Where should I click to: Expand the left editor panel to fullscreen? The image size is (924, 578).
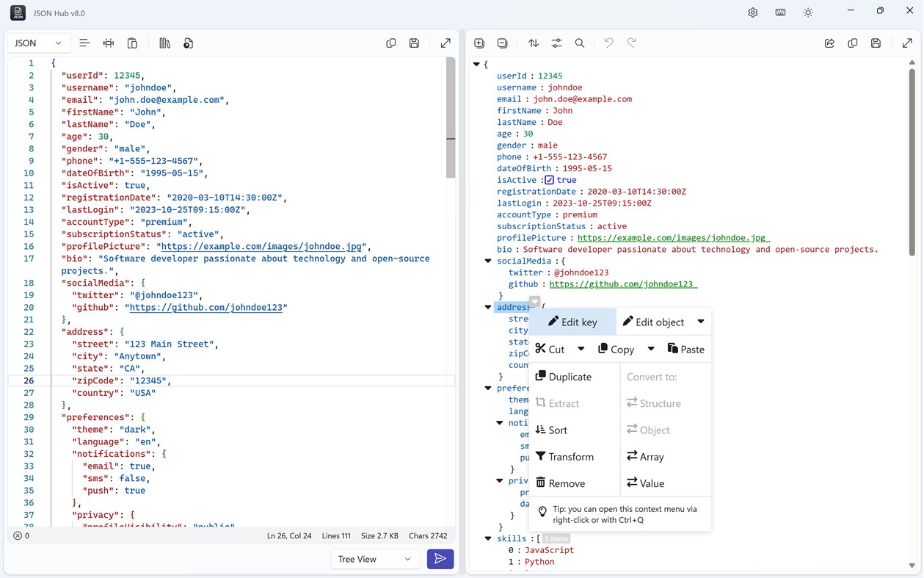tap(445, 43)
